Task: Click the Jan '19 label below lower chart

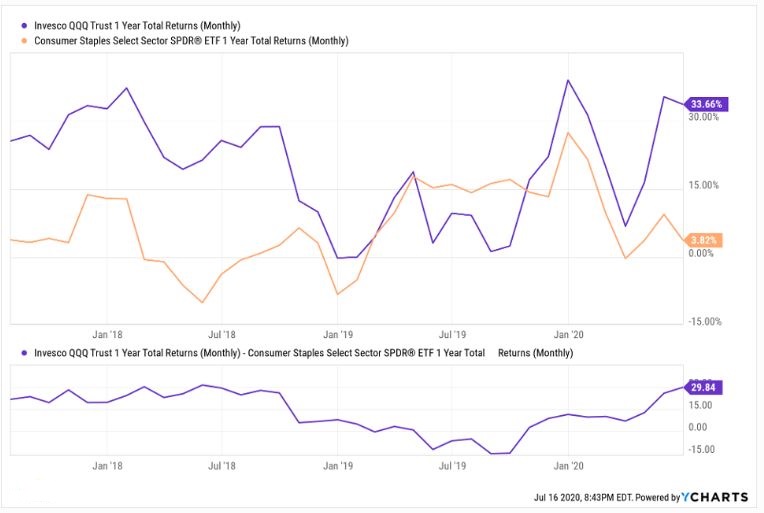Action: [x=338, y=466]
